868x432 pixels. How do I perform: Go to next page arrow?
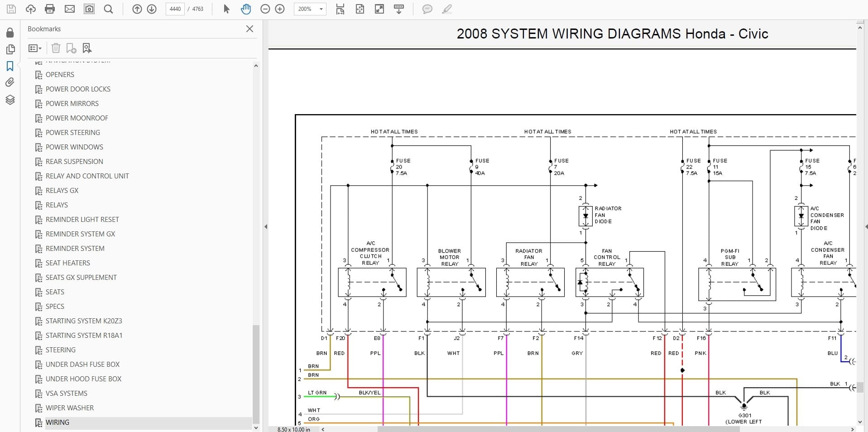click(152, 9)
